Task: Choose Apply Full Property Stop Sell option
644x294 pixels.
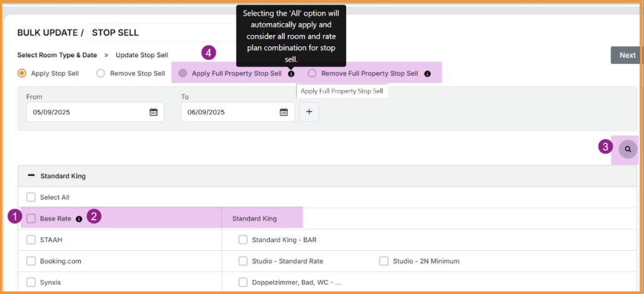Action: [x=183, y=73]
